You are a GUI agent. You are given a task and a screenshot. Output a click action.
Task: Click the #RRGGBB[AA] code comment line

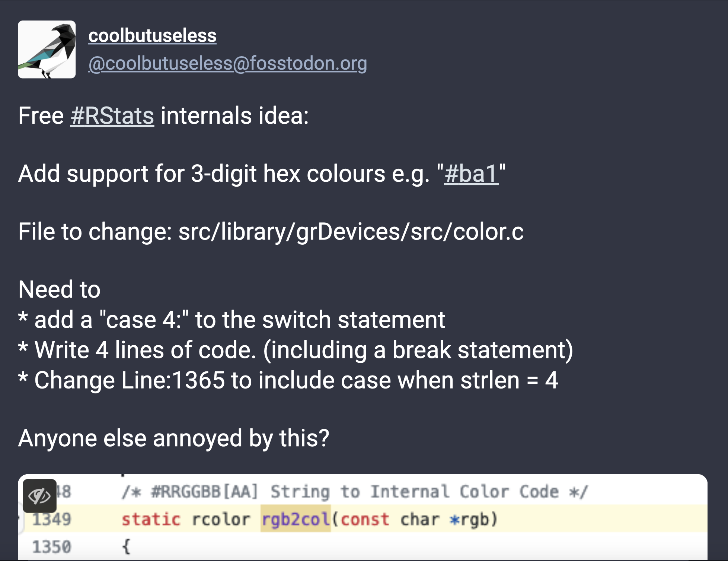click(x=354, y=492)
